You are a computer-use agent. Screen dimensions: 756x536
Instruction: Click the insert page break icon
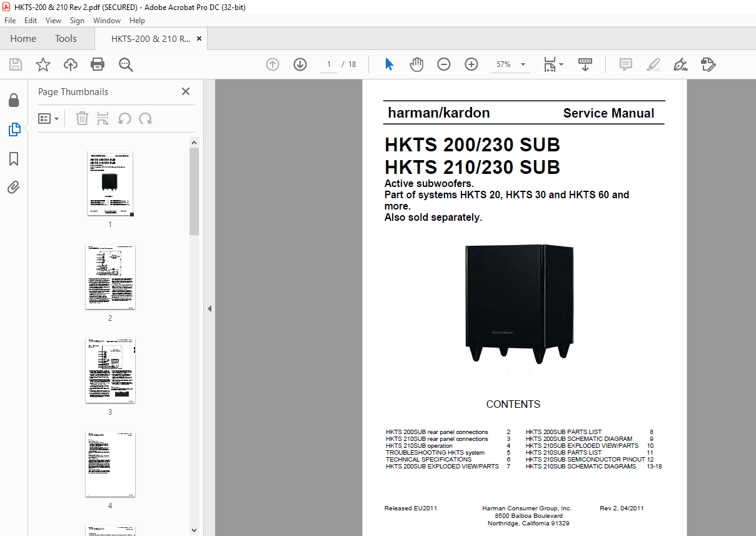click(103, 118)
